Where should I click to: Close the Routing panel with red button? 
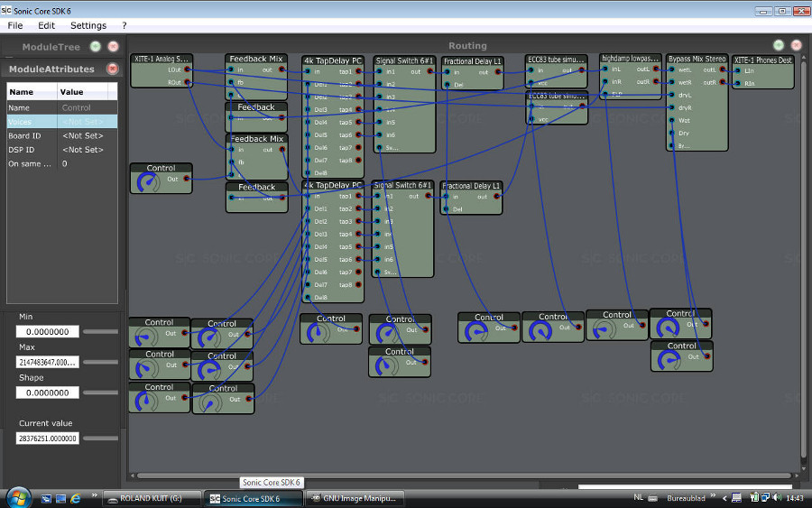[x=796, y=45]
